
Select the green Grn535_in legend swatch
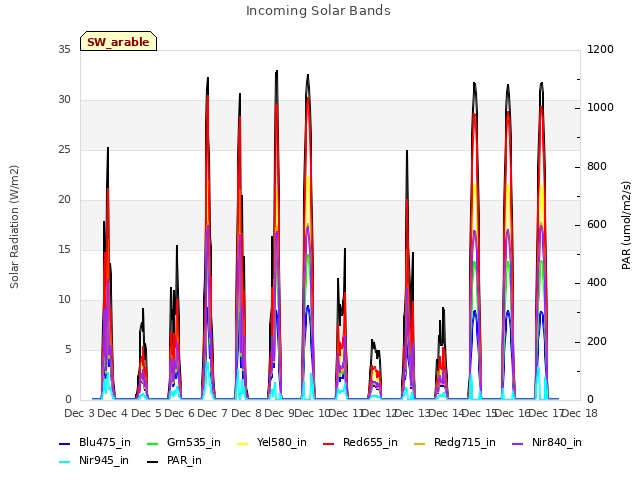[x=152, y=444]
